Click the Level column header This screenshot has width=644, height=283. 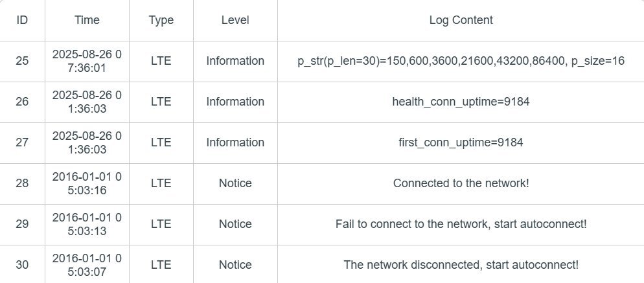click(x=235, y=20)
